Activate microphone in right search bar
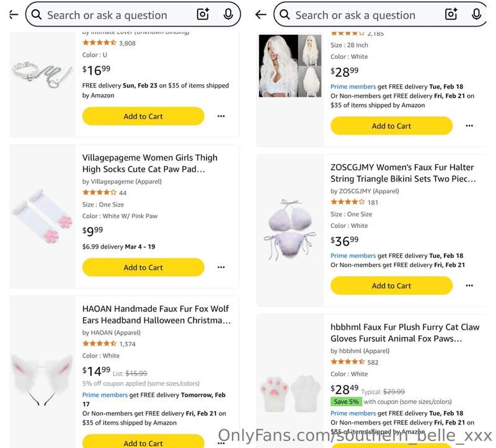This screenshot has width=496, height=448. [x=476, y=14]
